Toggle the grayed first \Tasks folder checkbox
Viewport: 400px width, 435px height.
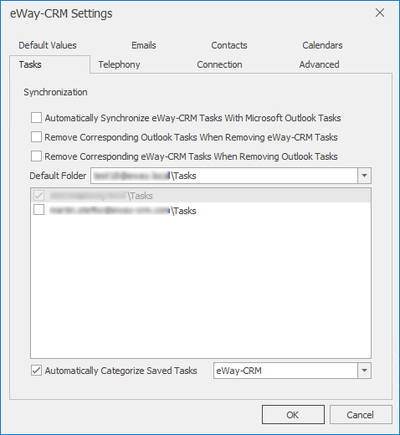click(39, 195)
